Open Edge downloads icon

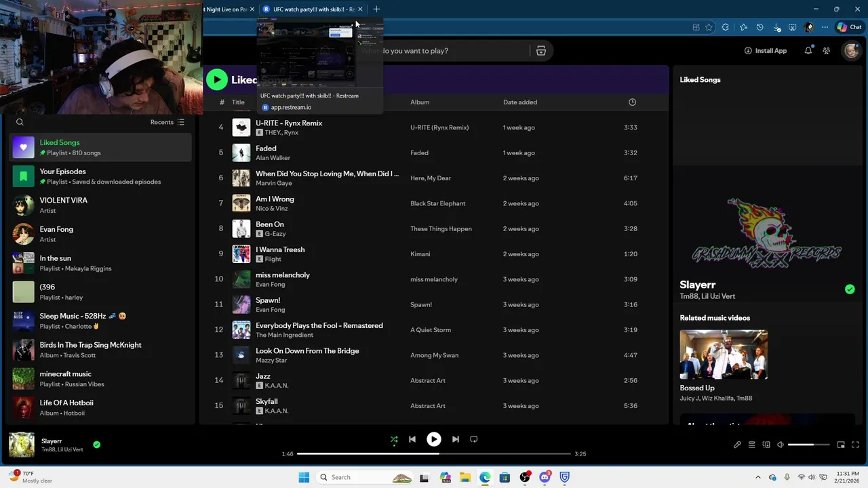[x=776, y=27]
